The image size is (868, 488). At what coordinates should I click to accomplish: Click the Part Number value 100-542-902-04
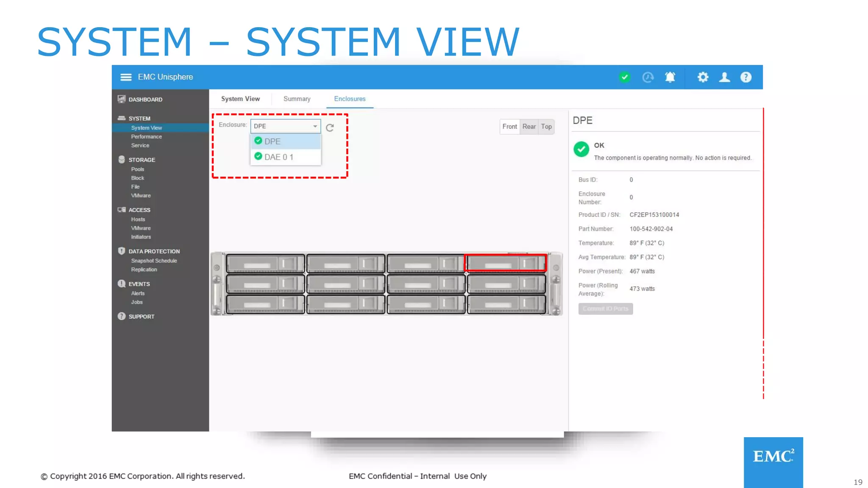coord(651,229)
